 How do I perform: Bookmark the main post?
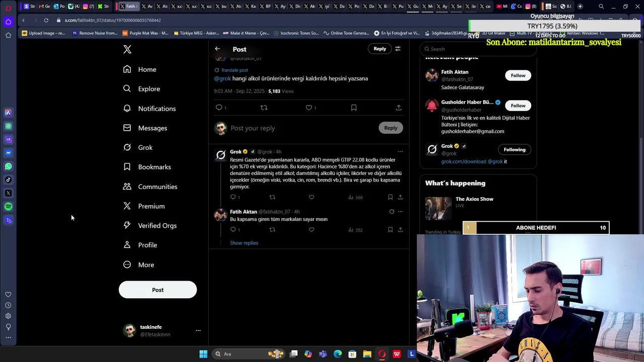click(x=354, y=108)
